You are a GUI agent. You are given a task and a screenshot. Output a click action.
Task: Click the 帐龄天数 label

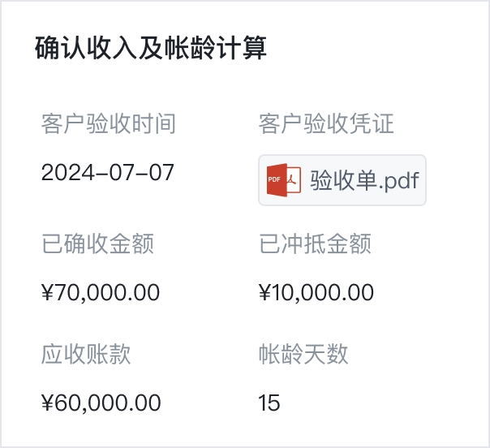click(x=303, y=354)
